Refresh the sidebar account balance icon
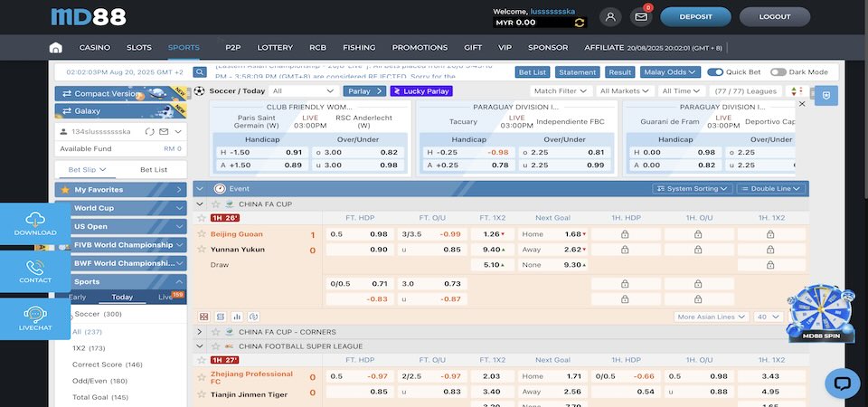This screenshot has width=868, height=407. (x=149, y=132)
